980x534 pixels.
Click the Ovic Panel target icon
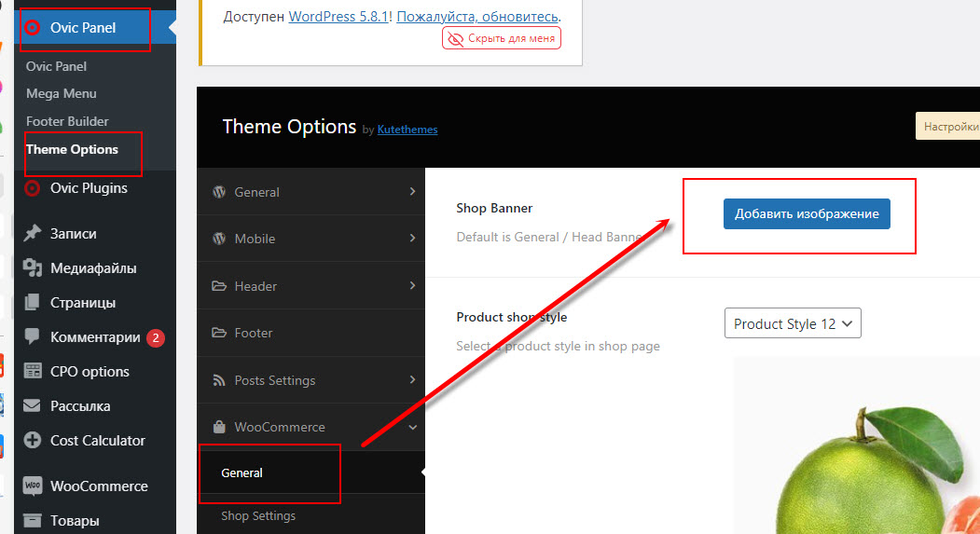coord(32,27)
